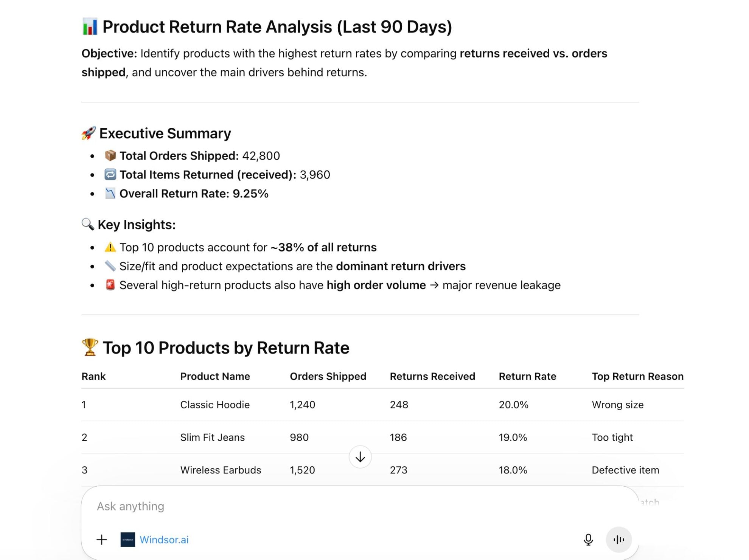Screen dimensions: 749x560
Task: Click the rocket icon beside Executive Summary
Action: (x=88, y=133)
